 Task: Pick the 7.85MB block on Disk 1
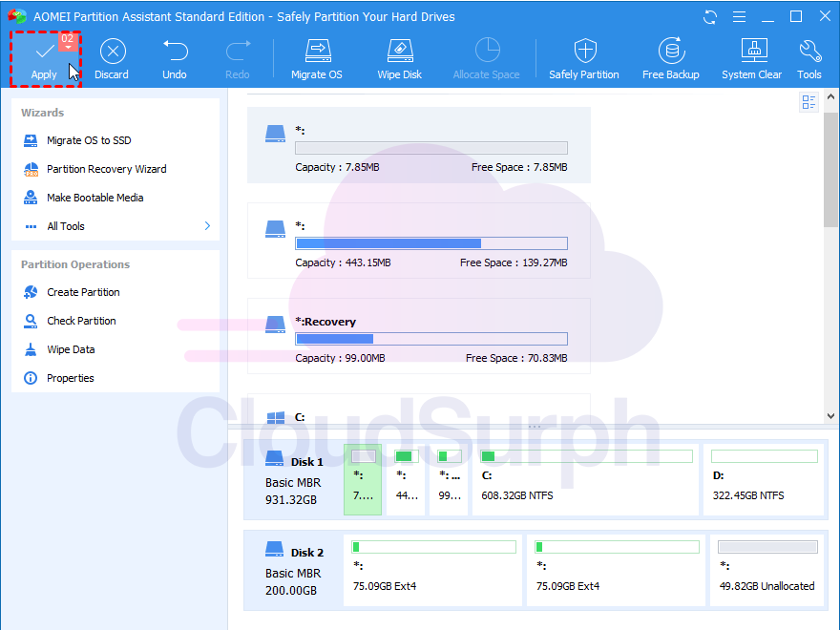363,479
